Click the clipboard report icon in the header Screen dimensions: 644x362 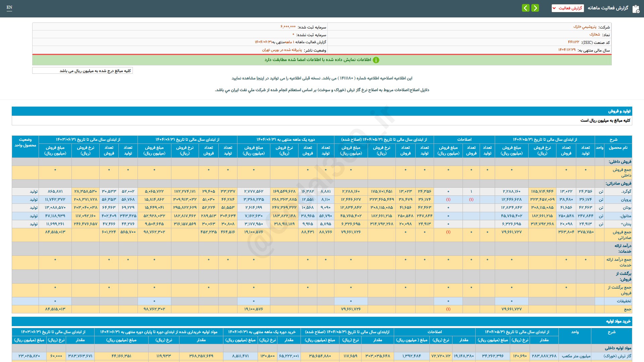(x=636, y=9)
